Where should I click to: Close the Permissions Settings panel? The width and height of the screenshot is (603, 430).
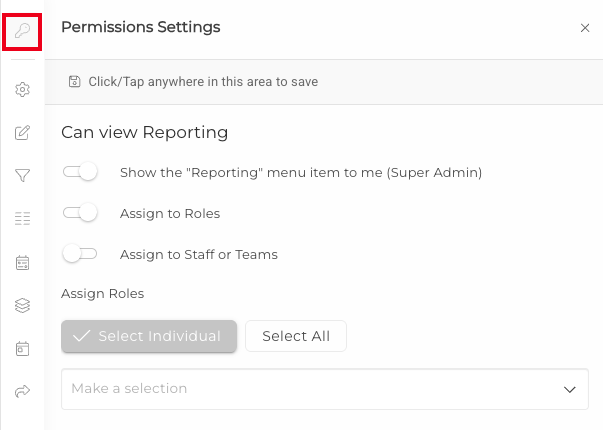point(585,28)
